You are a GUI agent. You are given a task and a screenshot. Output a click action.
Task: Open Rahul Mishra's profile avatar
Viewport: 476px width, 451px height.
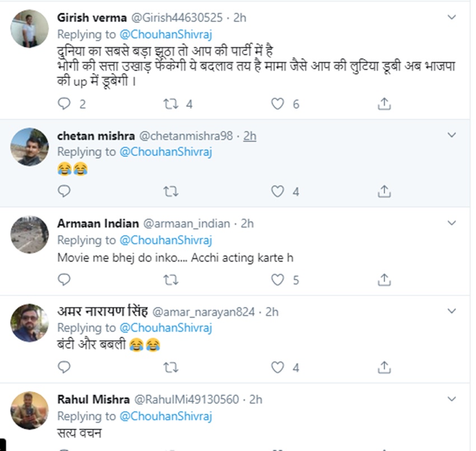point(30,410)
